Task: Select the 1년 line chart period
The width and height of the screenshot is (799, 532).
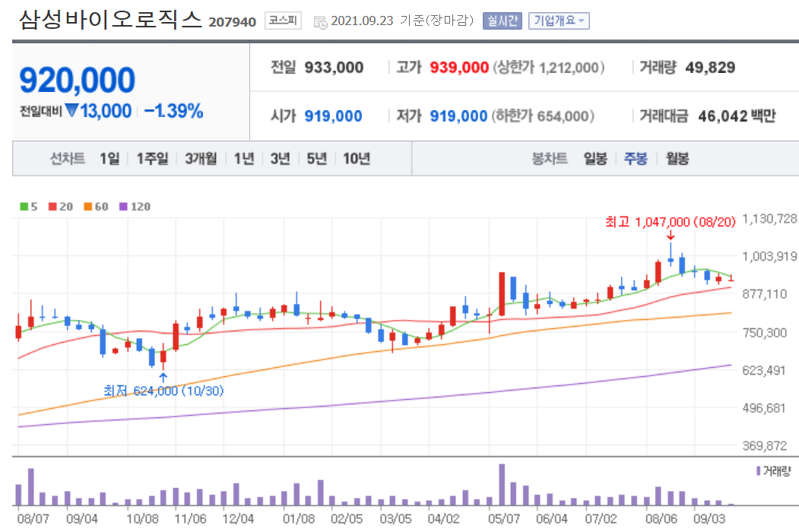Action: point(243,159)
